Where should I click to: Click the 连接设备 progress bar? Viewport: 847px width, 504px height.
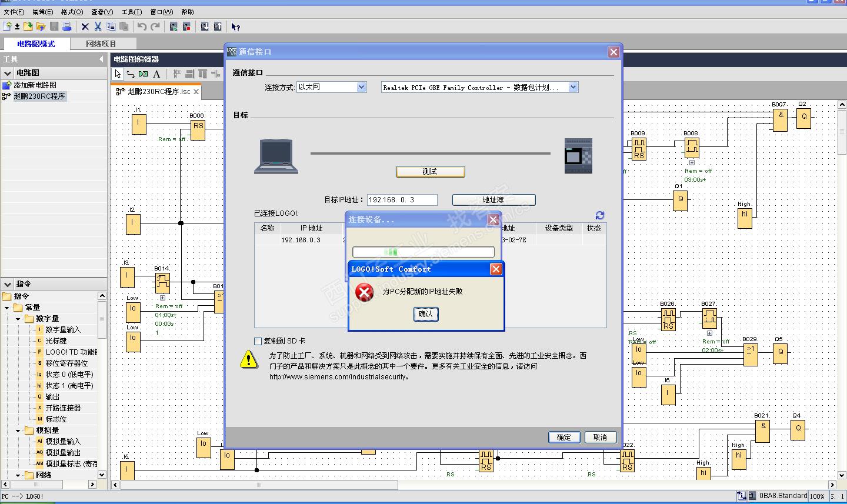(x=423, y=252)
